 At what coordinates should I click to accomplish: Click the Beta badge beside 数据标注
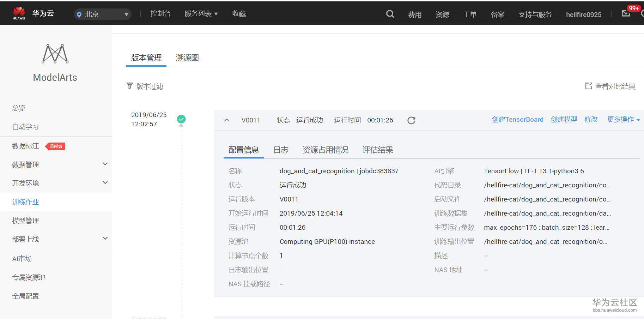click(x=56, y=146)
